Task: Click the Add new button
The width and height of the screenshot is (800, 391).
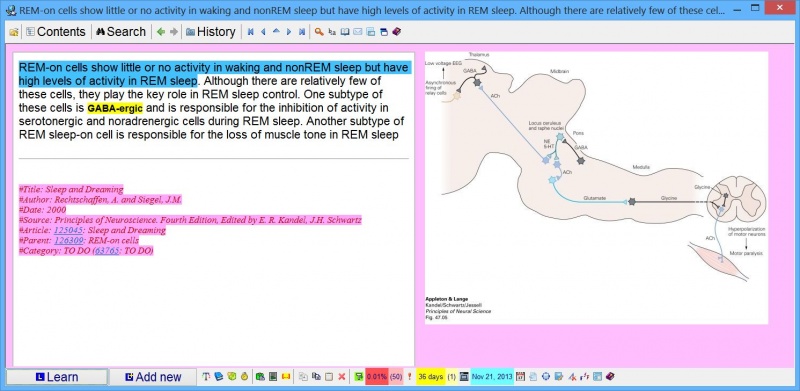Action: 153,377
